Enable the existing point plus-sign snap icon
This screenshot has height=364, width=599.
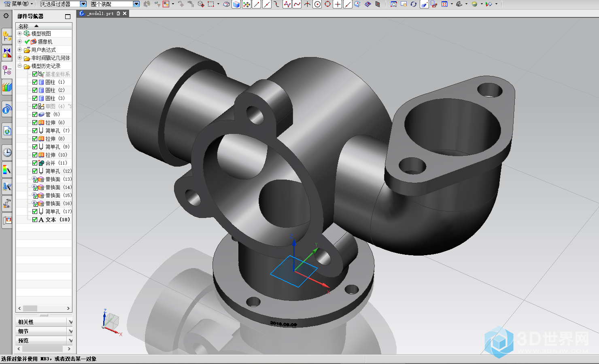coord(338,4)
